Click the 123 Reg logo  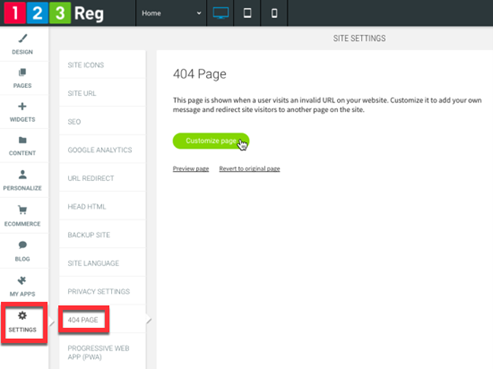[54, 13]
